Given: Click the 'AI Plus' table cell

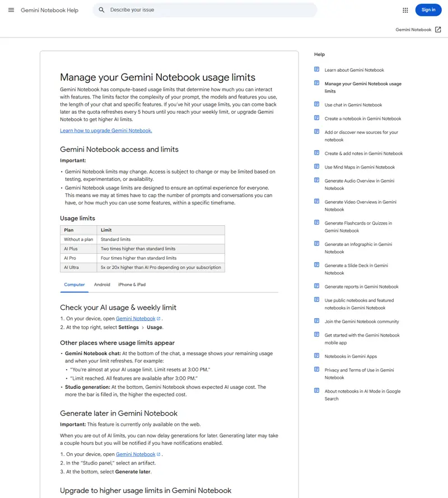Looking at the screenshot, I should coord(78,249).
